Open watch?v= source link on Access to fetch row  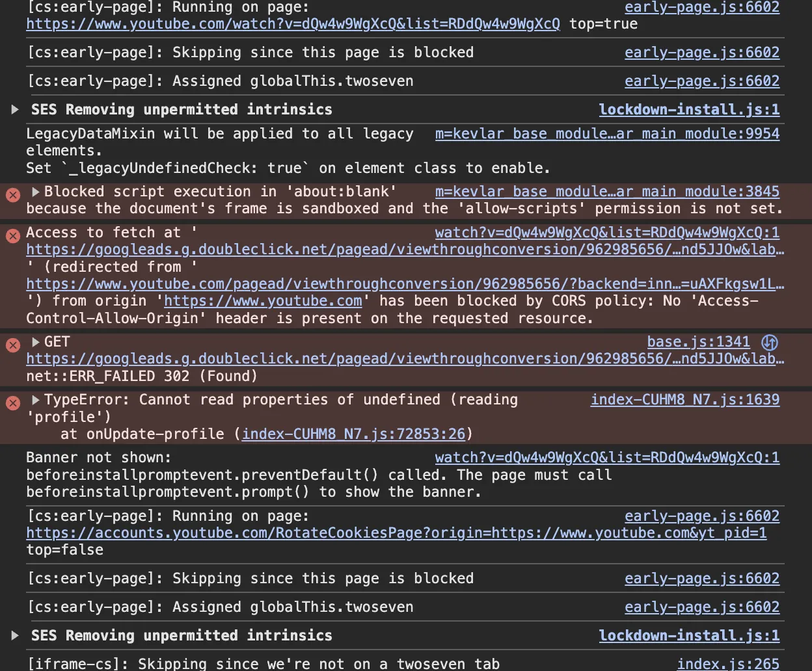coord(607,233)
